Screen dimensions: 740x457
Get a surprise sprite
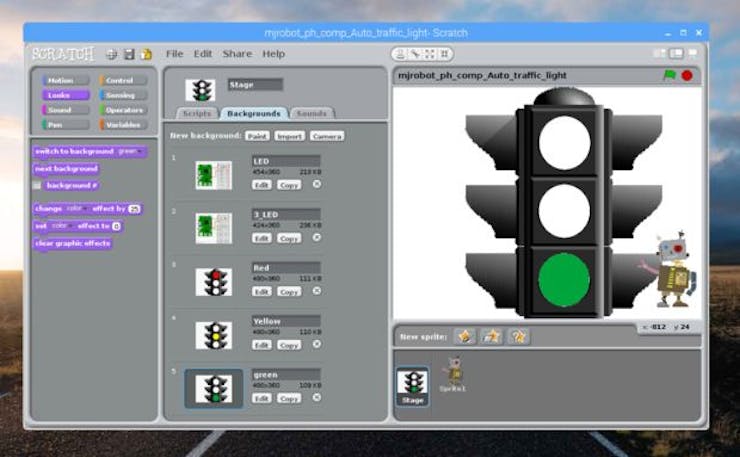pos(518,337)
